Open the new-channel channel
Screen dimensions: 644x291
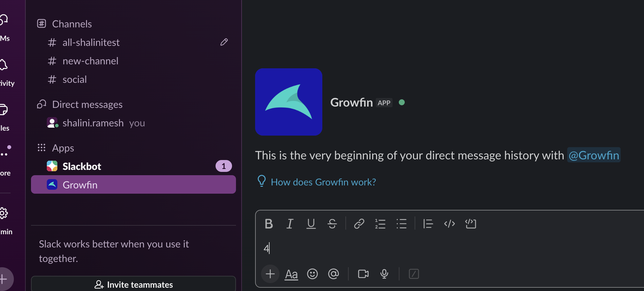point(133,61)
